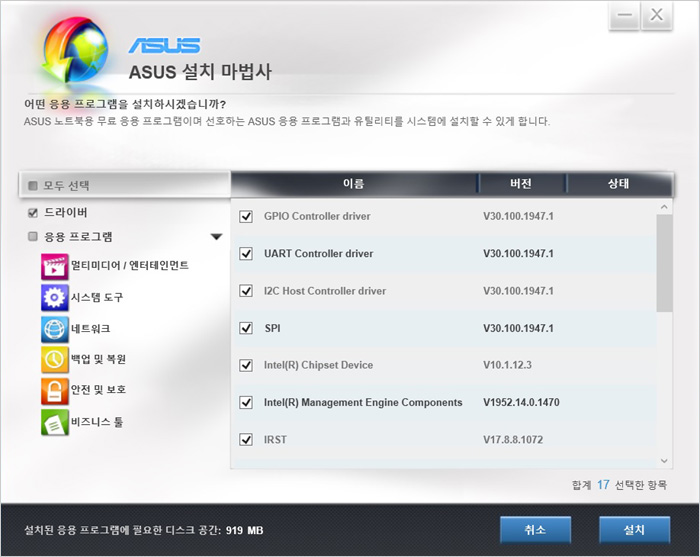Enable the 응용 프로그램 category checkbox

point(33,237)
